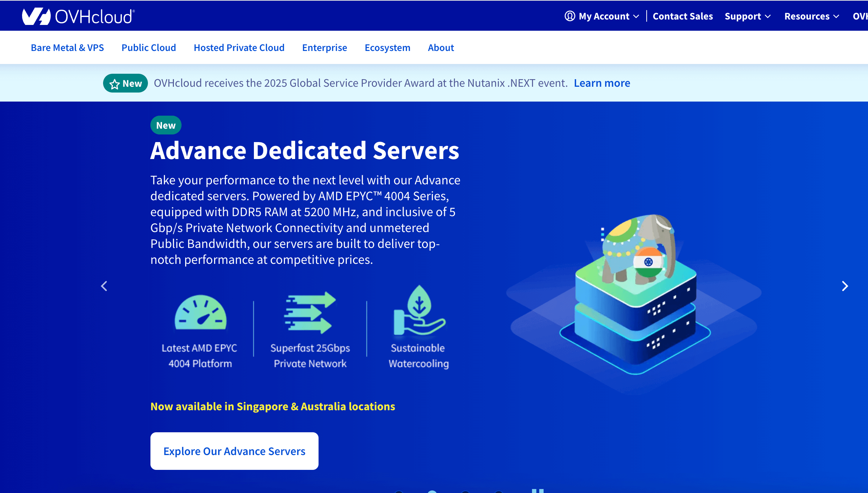This screenshot has width=868, height=493.
Task: Click the star New badge in announcement bar
Action: pos(125,83)
